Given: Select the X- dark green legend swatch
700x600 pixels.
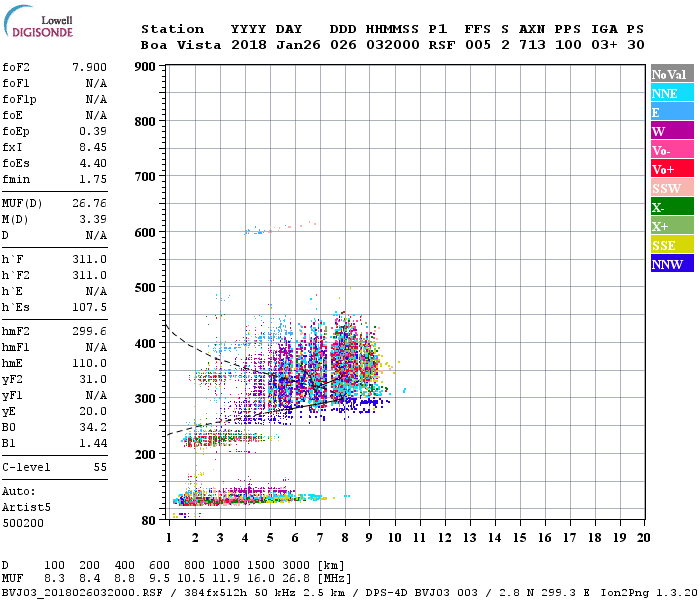Looking at the screenshot, I should (x=672, y=207).
